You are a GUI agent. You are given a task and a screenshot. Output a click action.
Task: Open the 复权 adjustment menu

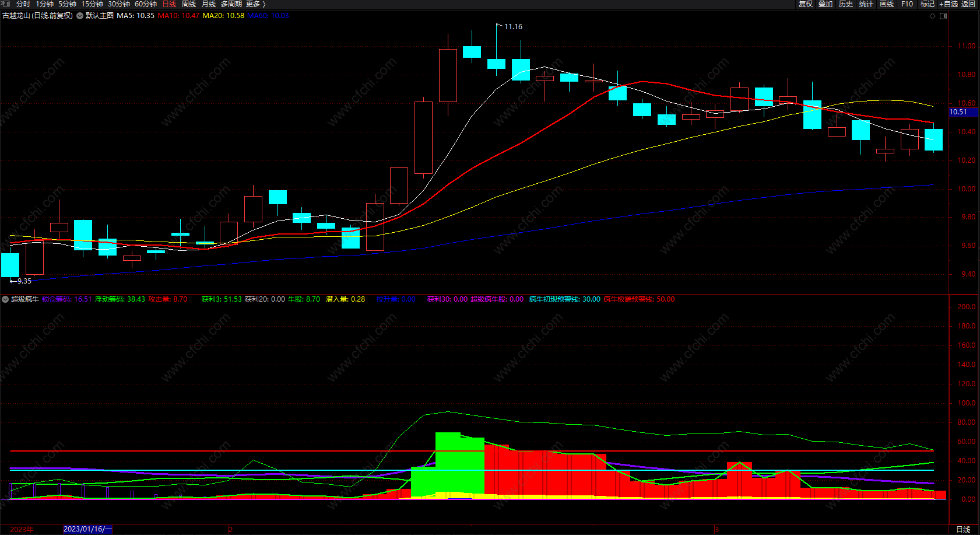point(806,4)
